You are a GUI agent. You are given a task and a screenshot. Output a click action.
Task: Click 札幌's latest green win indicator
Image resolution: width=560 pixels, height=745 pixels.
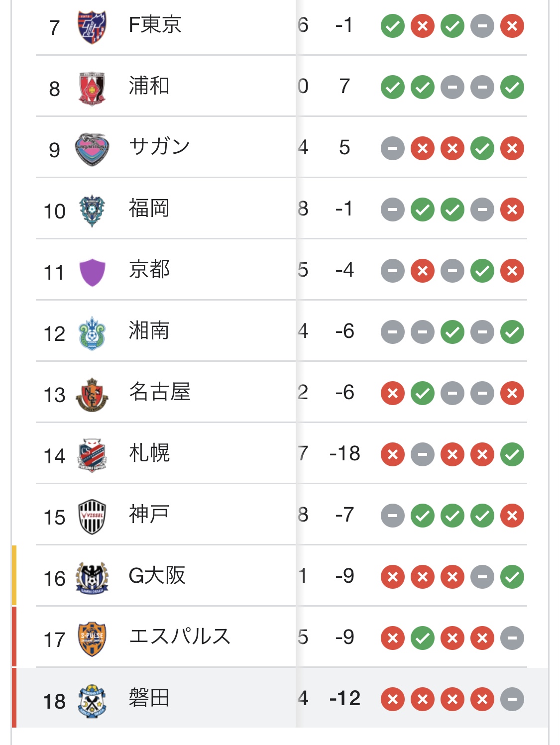[512, 454]
